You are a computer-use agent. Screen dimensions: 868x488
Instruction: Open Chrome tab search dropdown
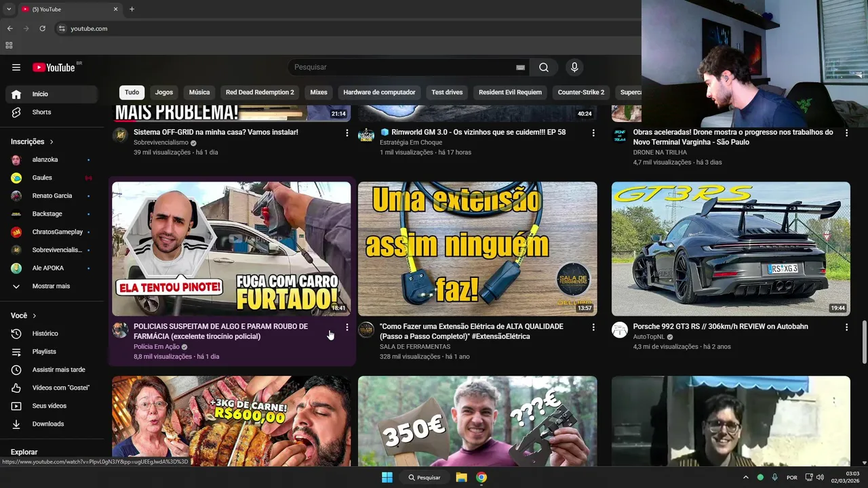[9, 9]
